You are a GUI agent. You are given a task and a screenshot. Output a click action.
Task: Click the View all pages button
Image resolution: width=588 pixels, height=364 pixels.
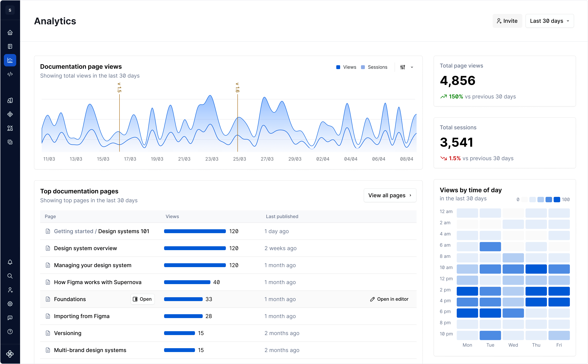[390, 195]
